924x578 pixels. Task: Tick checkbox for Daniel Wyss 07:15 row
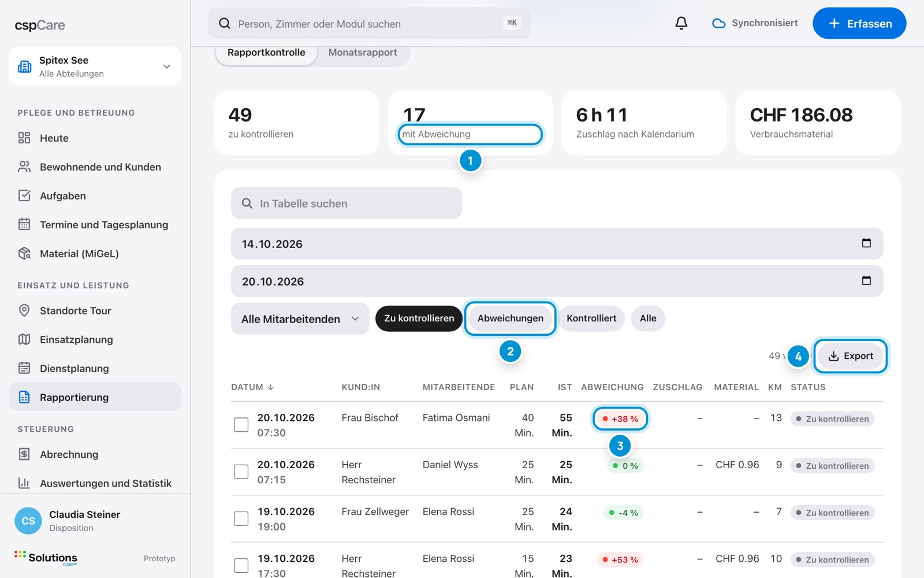pos(241,472)
